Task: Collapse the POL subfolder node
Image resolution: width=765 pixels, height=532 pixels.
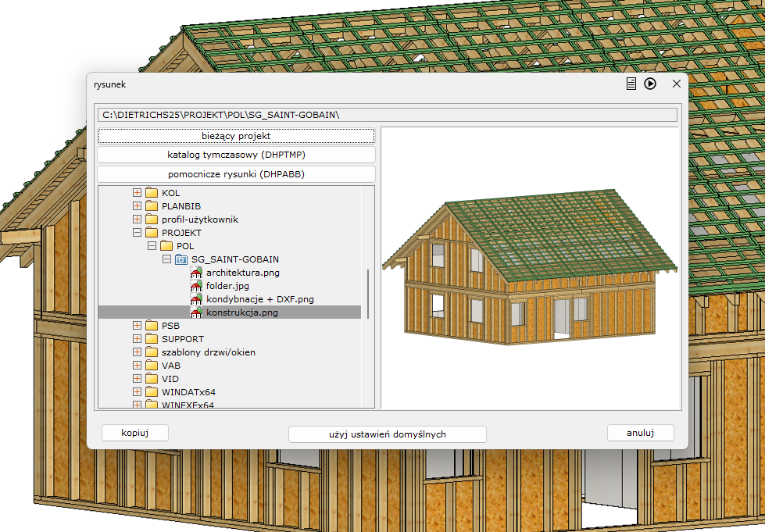Action: (x=152, y=246)
